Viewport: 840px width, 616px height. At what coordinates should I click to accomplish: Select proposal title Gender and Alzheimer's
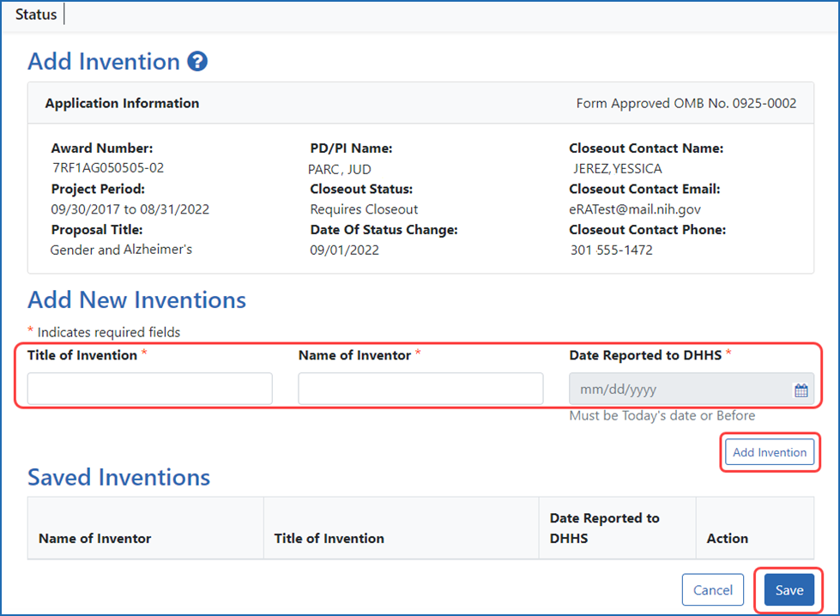[121, 250]
